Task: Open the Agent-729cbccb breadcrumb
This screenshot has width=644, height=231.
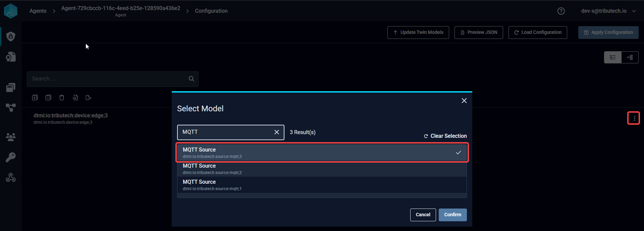Action: click(x=121, y=11)
